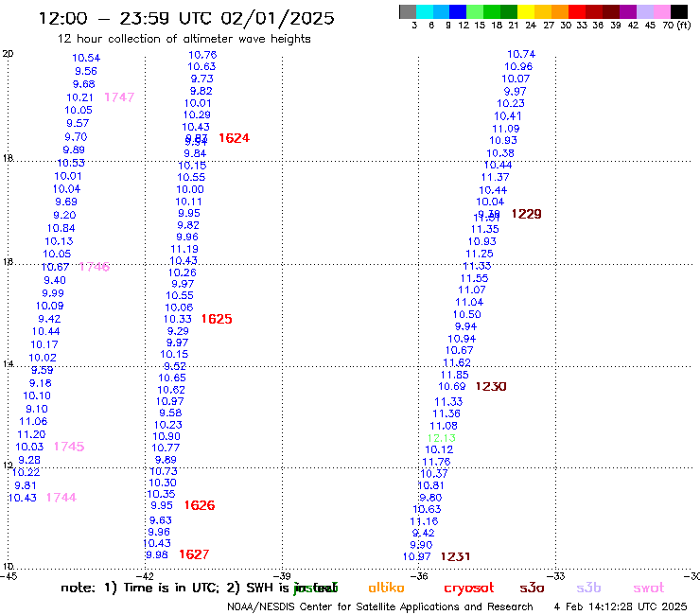700x615 pixels.
Task: Click the gray 3 ft legend swatch
Action: point(408,11)
